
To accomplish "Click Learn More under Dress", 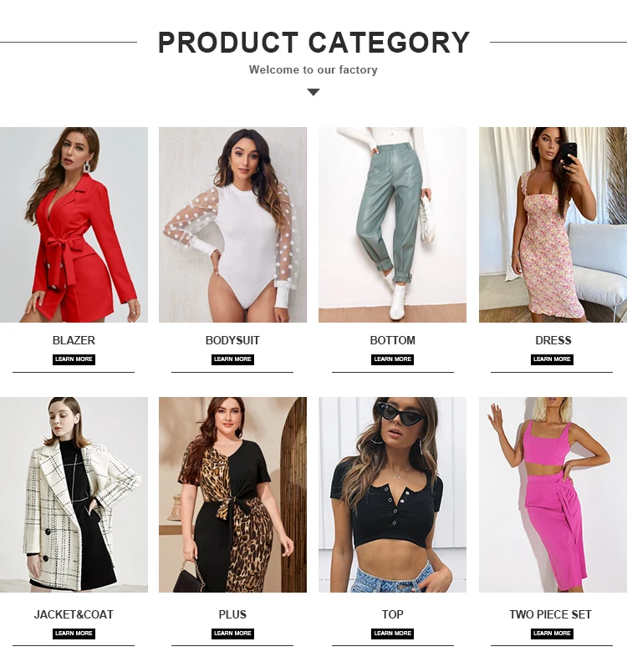I will click(552, 359).
